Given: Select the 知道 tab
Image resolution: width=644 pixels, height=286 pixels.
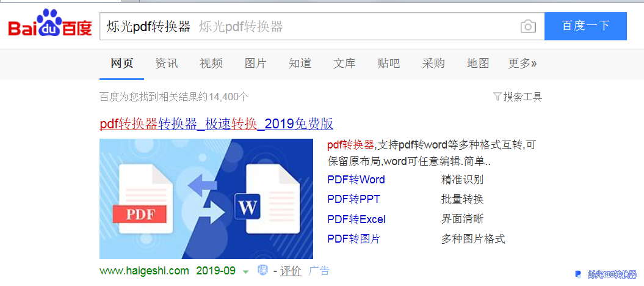Looking at the screenshot, I should [300, 63].
